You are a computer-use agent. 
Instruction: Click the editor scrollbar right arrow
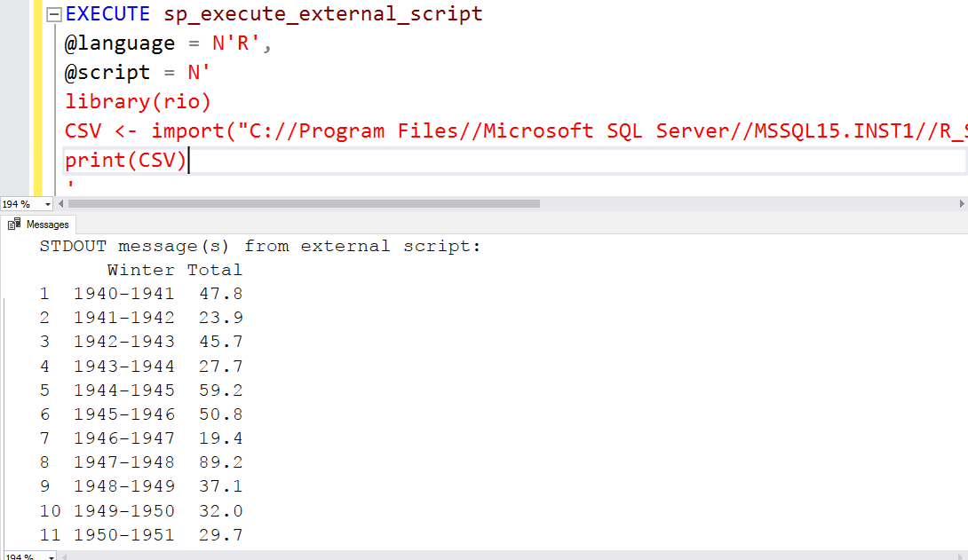pos(962,203)
